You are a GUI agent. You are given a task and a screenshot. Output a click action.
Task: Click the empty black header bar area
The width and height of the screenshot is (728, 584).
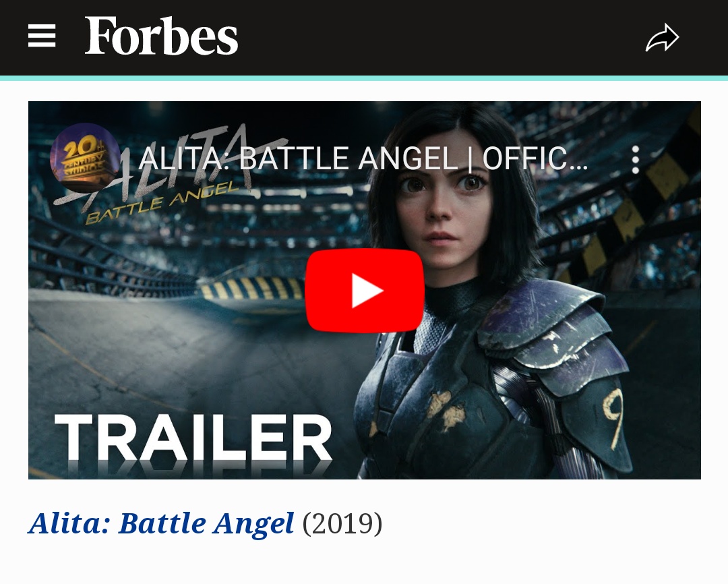(441, 37)
